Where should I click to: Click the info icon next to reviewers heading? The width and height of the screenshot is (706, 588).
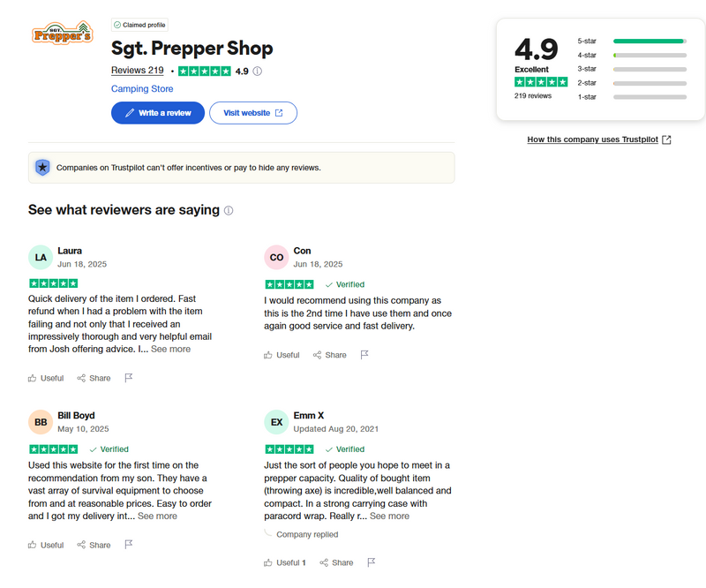[229, 211]
